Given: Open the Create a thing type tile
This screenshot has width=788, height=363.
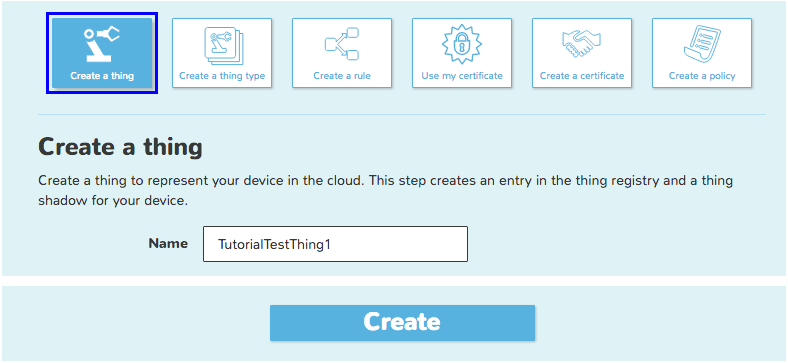Looking at the screenshot, I should coord(222,53).
